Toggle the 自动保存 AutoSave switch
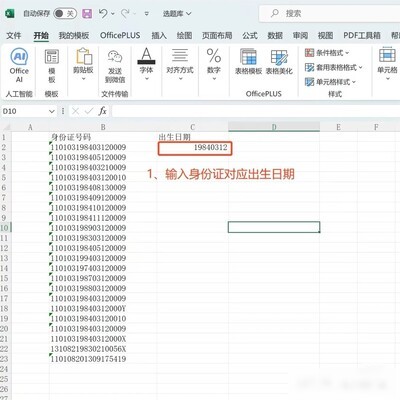This screenshot has width=400, height=400. coord(65,14)
